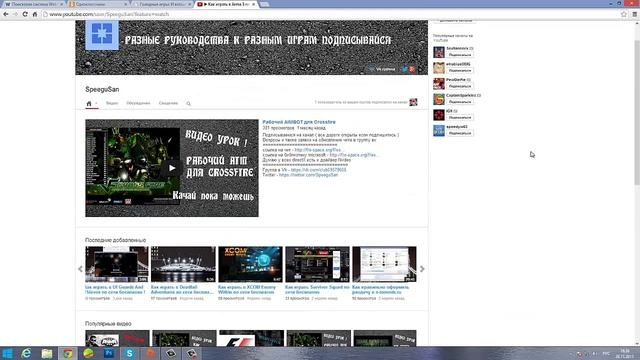Click the SpeeguSan channel avatar icon in banner
This screenshot has height=360, width=640.
click(x=102, y=34)
